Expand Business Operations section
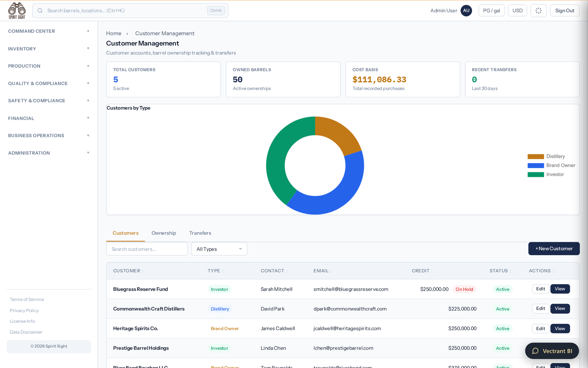The height and width of the screenshot is (368, 588). pos(49,135)
